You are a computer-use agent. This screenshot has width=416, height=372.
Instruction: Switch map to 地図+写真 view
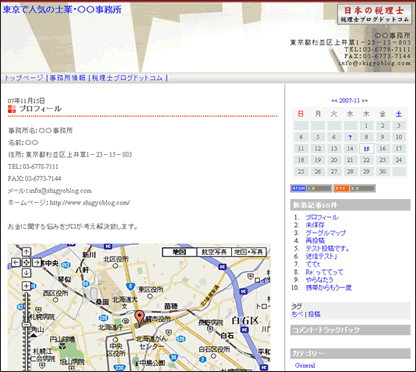pyautogui.click(x=249, y=252)
